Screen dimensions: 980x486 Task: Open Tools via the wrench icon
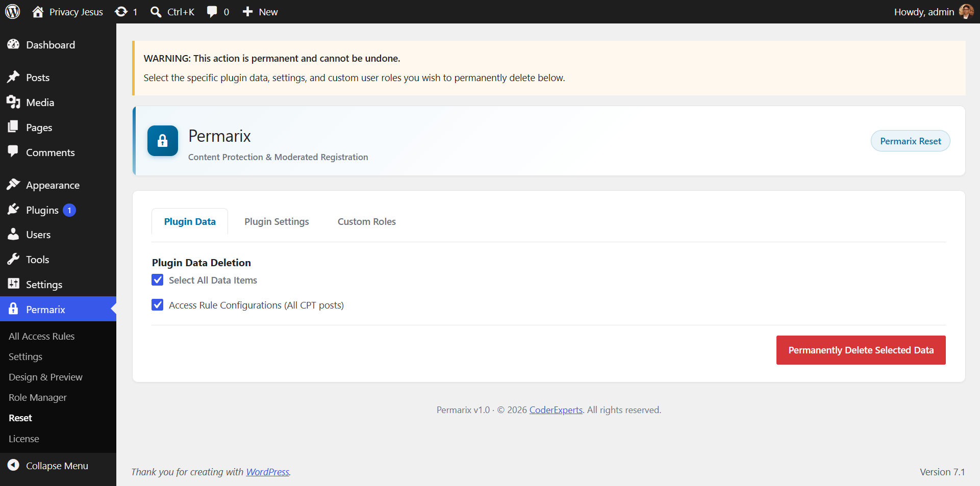(x=13, y=259)
